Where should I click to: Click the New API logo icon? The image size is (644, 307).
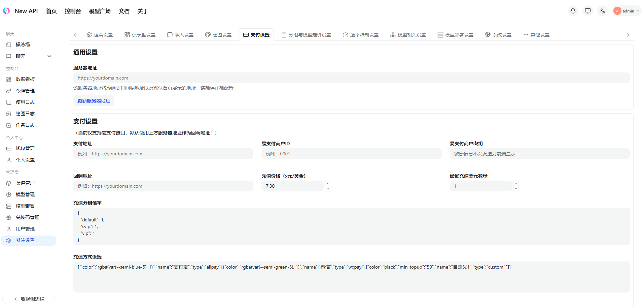pos(6,11)
